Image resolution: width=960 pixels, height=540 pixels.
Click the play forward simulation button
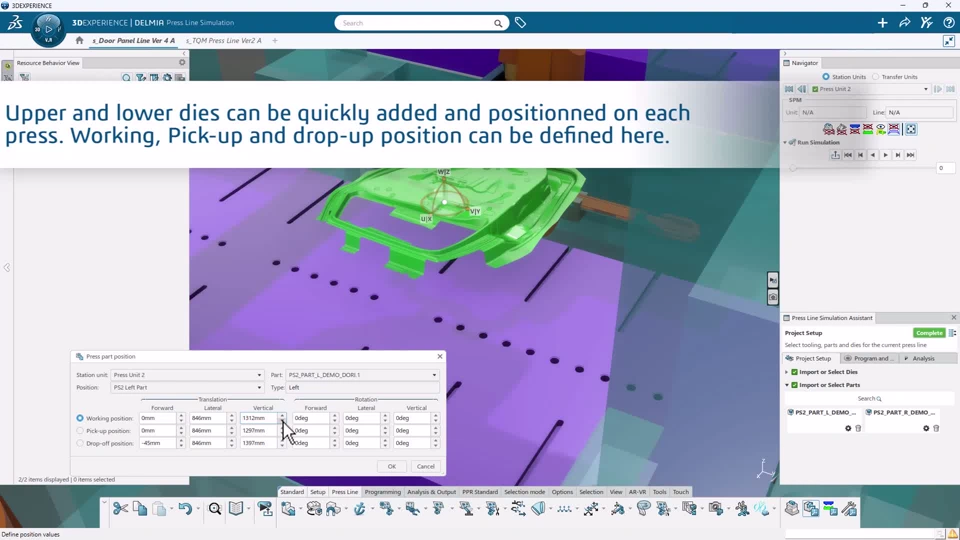point(885,155)
